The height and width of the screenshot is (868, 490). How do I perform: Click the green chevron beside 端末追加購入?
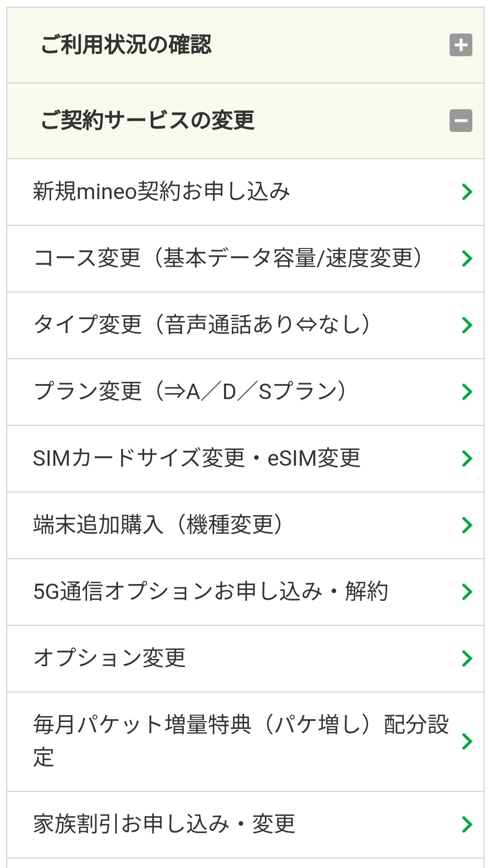467,525
